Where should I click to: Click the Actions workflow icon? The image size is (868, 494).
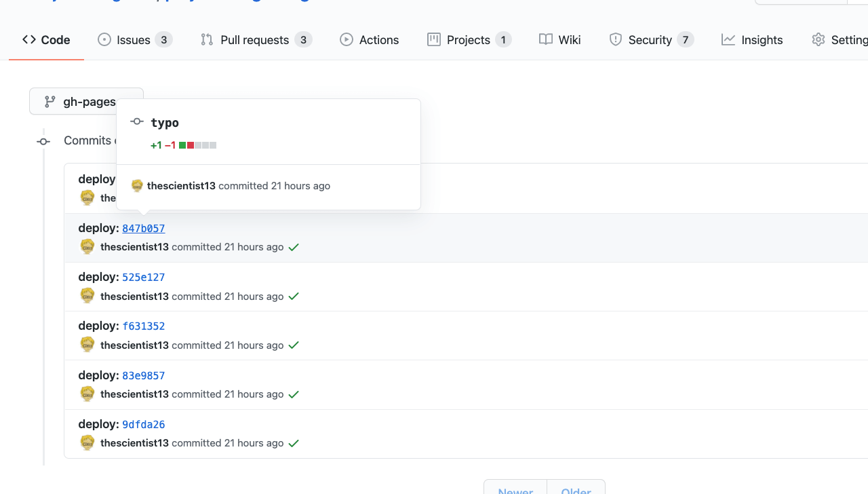(x=347, y=39)
